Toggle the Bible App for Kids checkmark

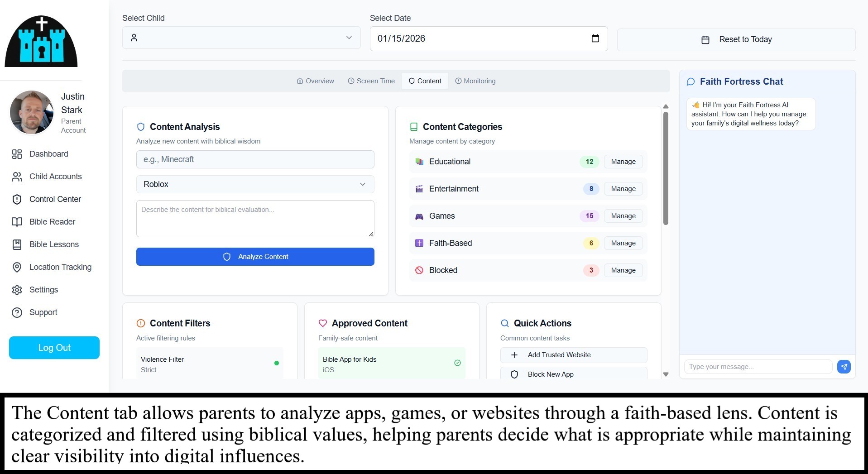[x=457, y=363]
